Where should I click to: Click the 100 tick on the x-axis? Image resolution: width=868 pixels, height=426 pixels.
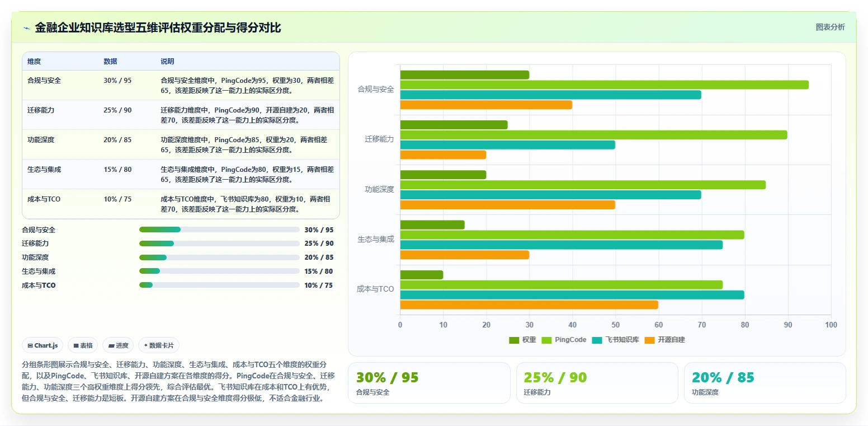pyautogui.click(x=831, y=325)
